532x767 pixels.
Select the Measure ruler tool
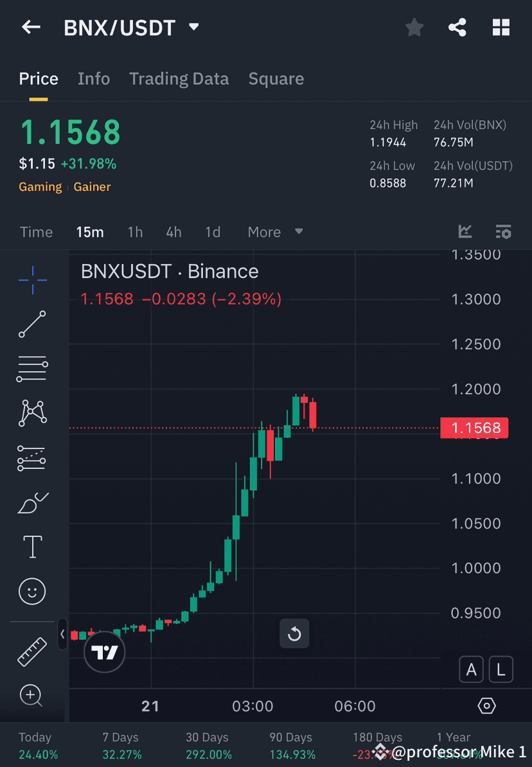tap(32, 651)
